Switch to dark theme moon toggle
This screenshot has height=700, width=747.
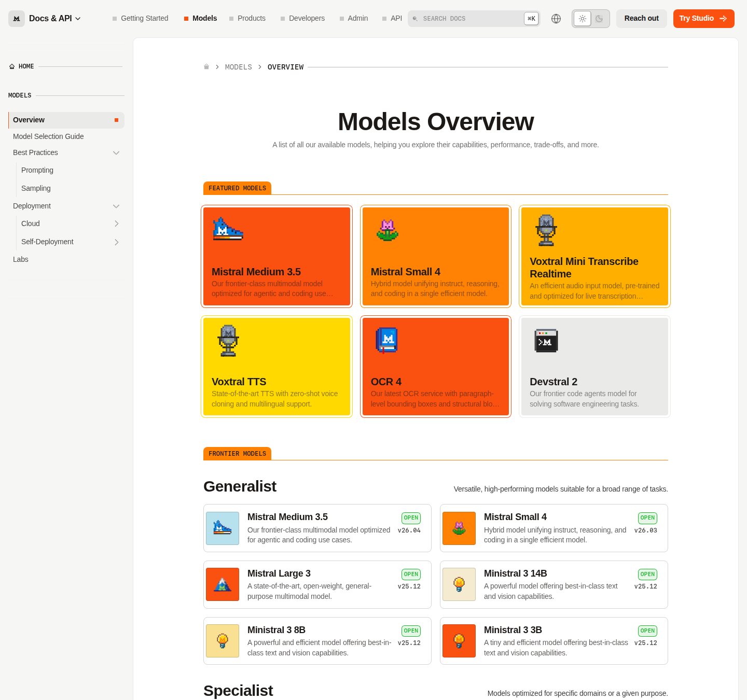coord(599,19)
